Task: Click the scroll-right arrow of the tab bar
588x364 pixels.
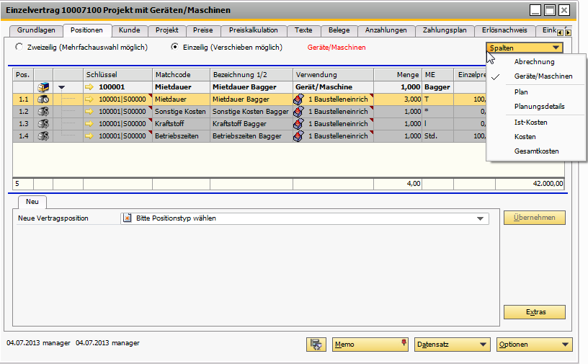Action: [569, 32]
